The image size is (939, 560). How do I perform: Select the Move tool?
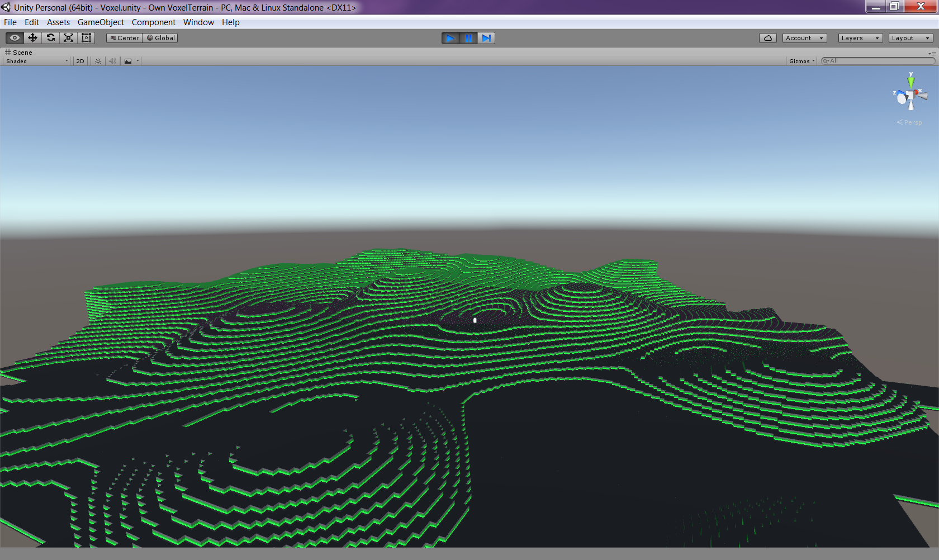click(x=32, y=38)
